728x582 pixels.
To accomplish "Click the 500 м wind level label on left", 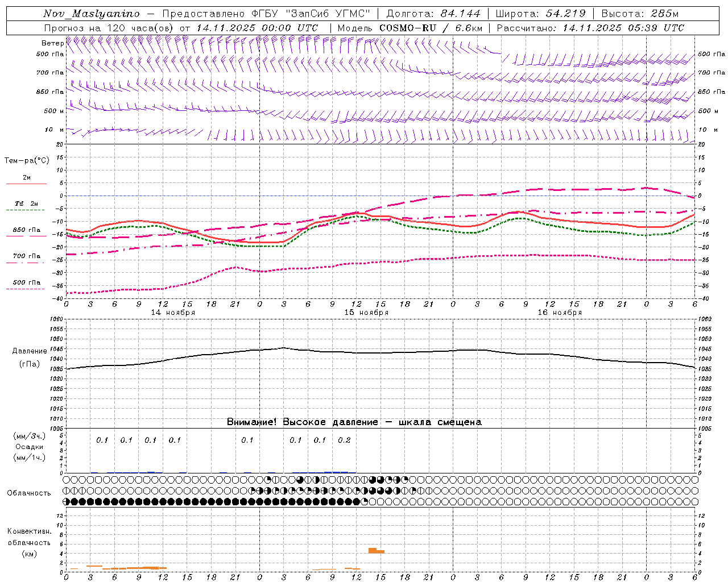I will tap(54, 111).
